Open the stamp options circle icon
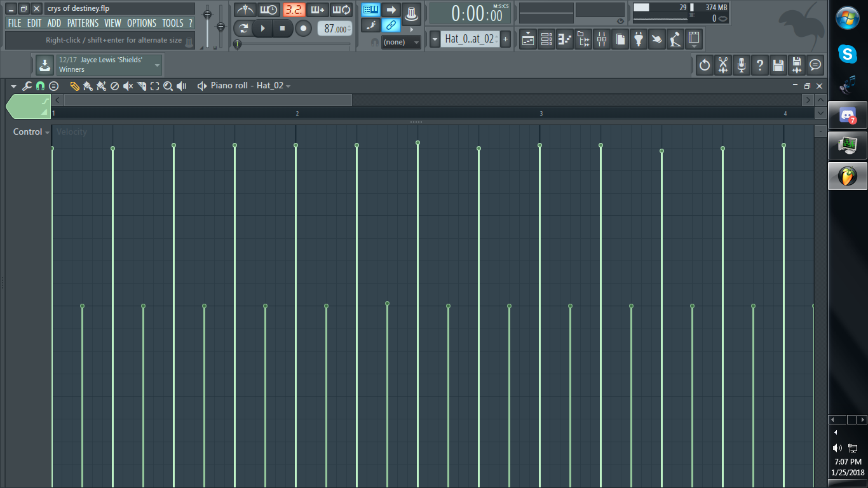Screen dimensions: 868x488 coord(53,86)
